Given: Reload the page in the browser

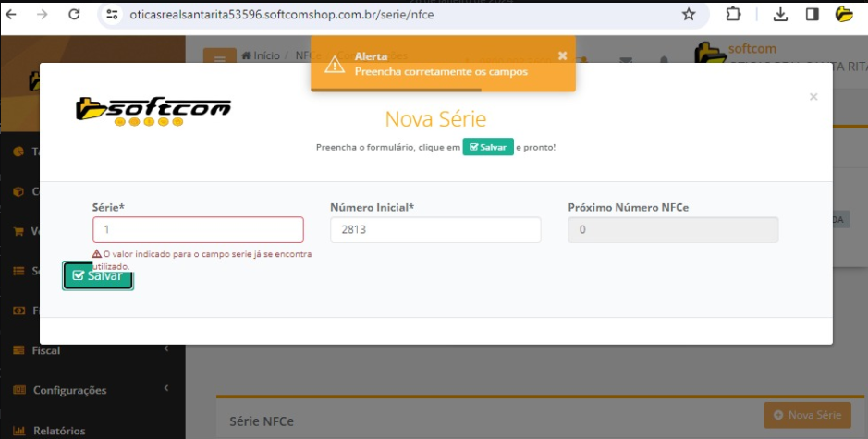Looking at the screenshot, I should pos(74,15).
